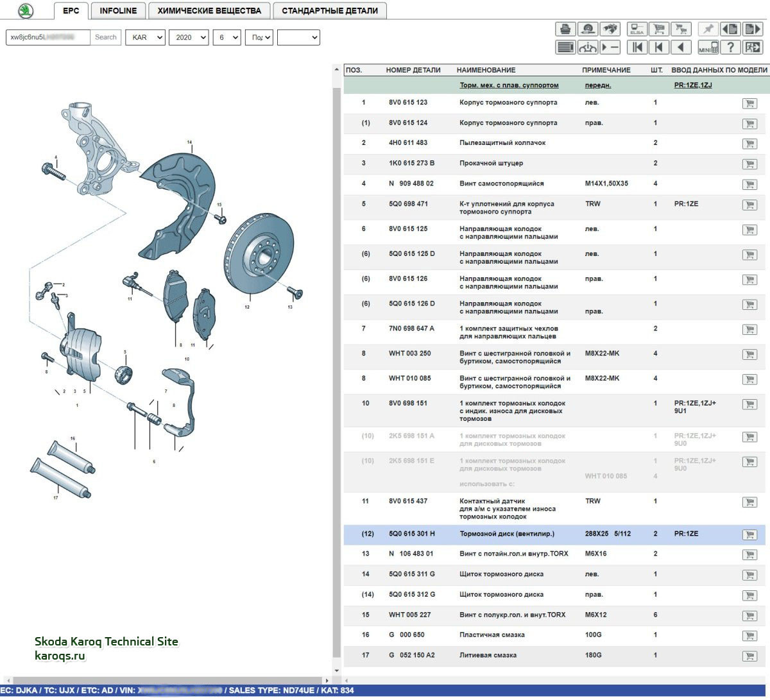Viewport: 770px width, 700px height.
Task: Open help with the question mark icon
Action: click(730, 47)
